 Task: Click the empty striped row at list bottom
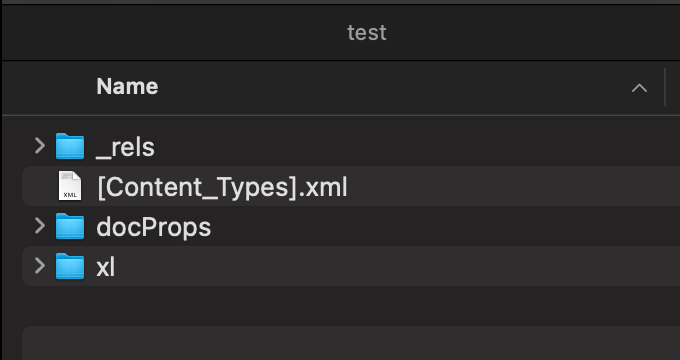(x=351, y=343)
